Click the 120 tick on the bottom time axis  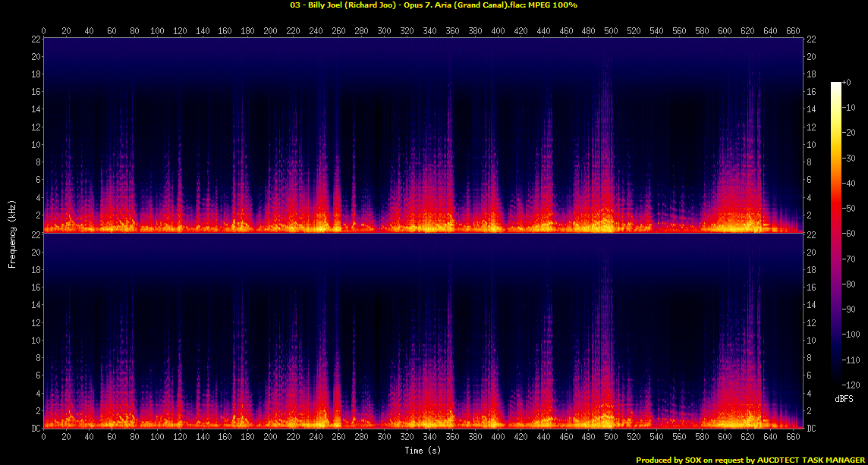tap(180, 438)
